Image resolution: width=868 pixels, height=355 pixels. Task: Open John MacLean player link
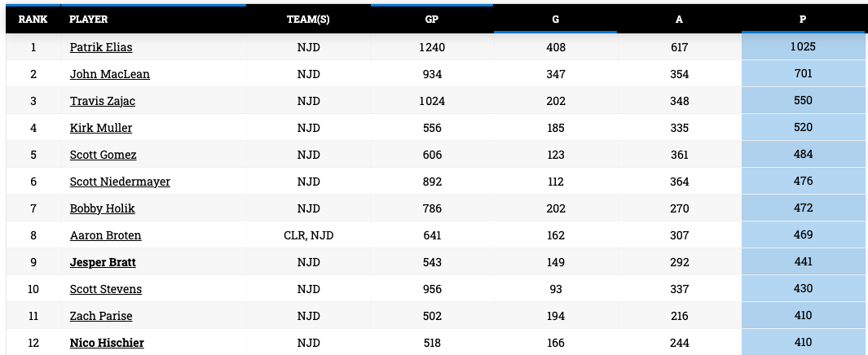tap(110, 74)
